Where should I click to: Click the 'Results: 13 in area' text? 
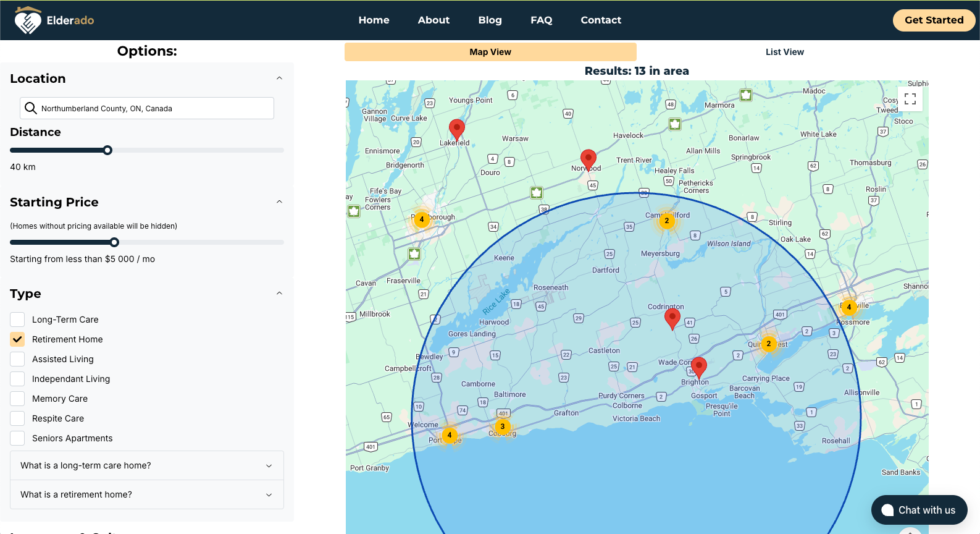637,71
